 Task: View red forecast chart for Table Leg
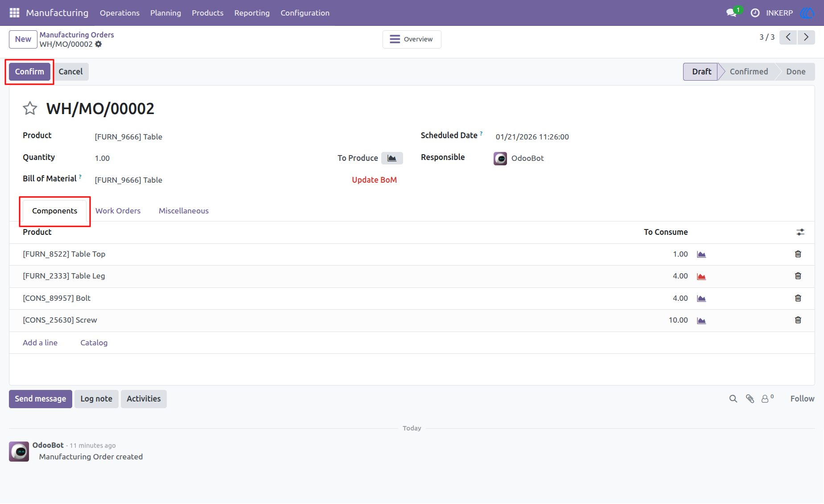pos(701,276)
